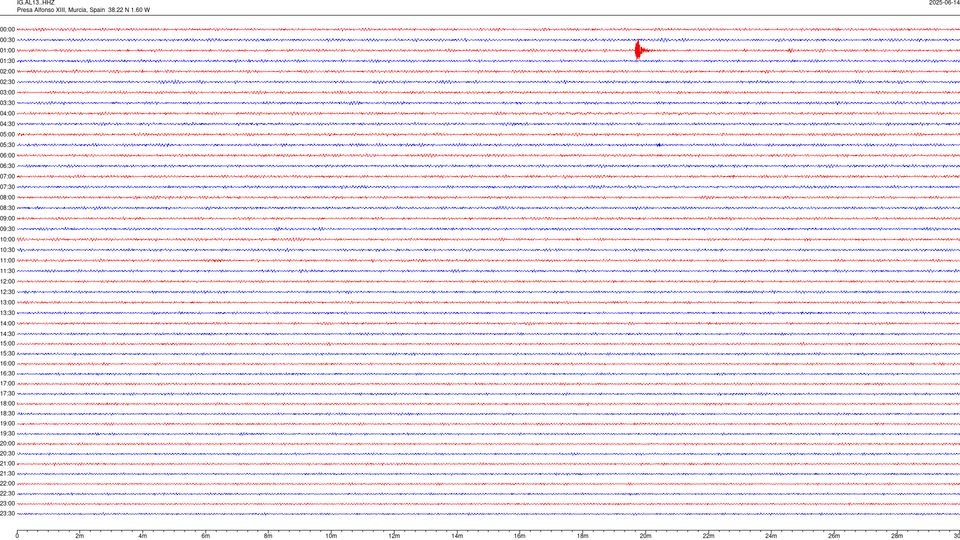Image resolution: width=960 pixels, height=540 pixels.
Task: Click the 28m tick label on the minute axis
Action: tap(897, 536)
